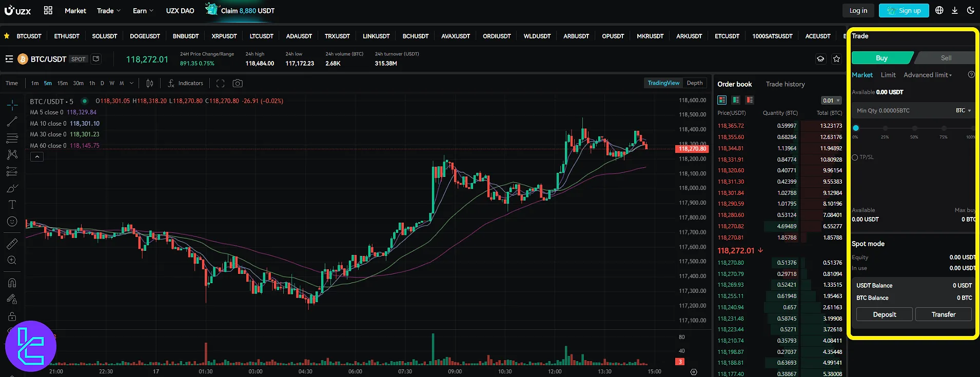Select the Text annotation tool

(12, 205)
